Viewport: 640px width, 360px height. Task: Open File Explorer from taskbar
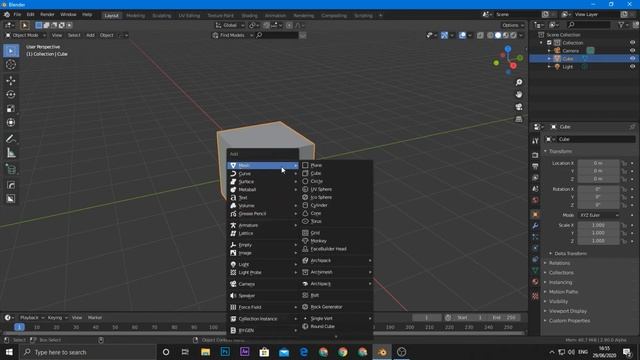[205, 352]
